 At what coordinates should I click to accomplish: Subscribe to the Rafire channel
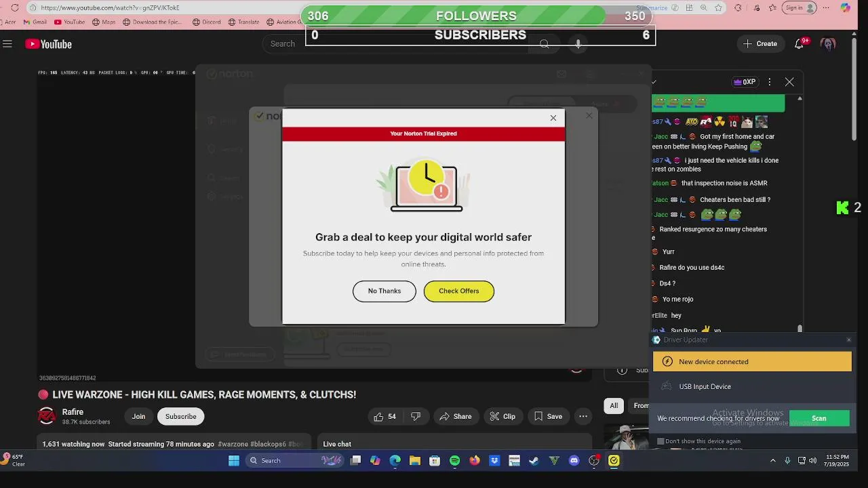click(x=181, y=416)
